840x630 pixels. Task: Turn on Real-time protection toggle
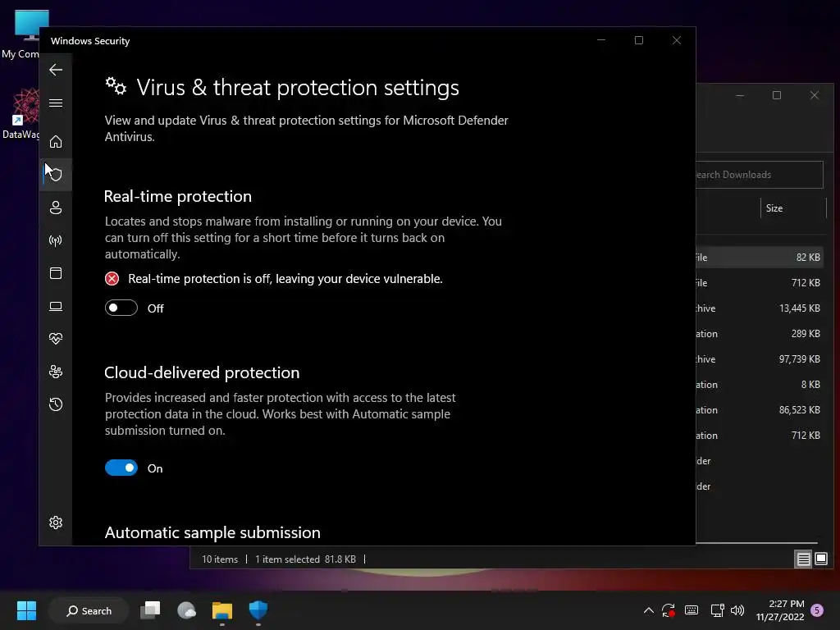coord(121,308)
